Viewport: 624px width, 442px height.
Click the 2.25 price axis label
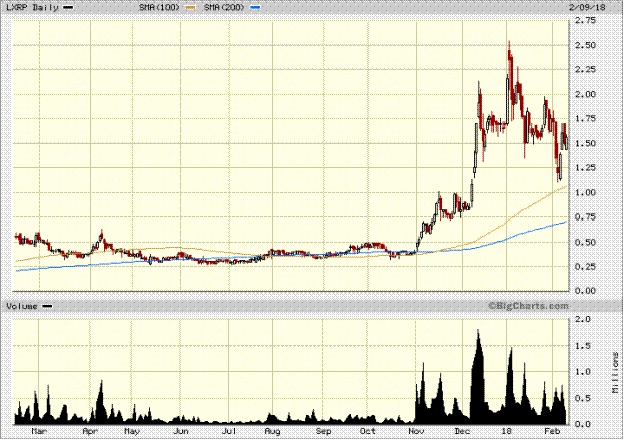tap(585, 70)
